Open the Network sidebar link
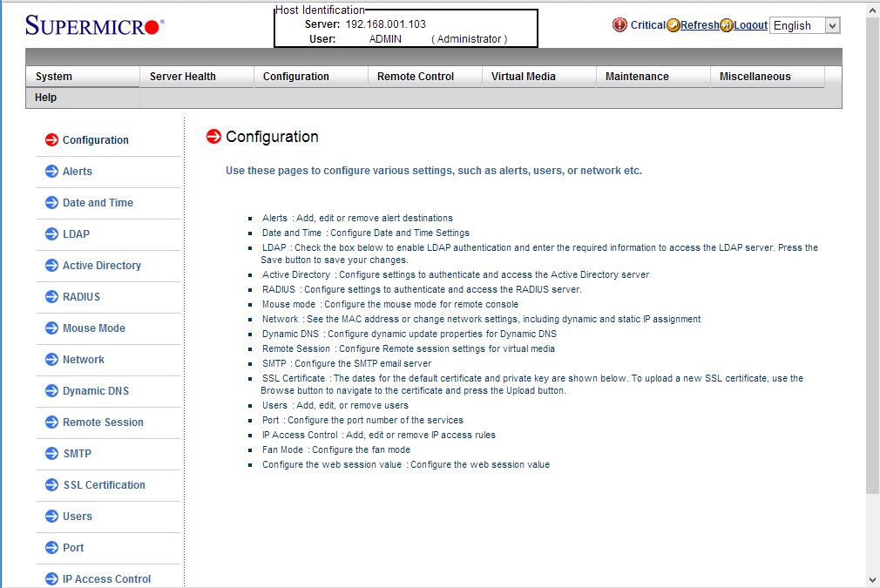This screenshot has height=588, width=880. coord(83,360)
